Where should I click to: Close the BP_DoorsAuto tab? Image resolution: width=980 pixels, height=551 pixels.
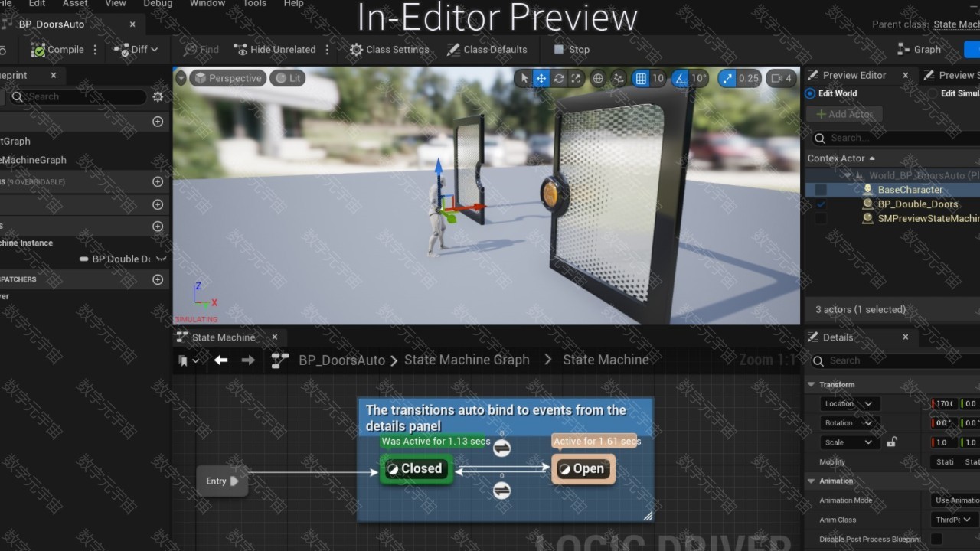(x=132, y=24)
